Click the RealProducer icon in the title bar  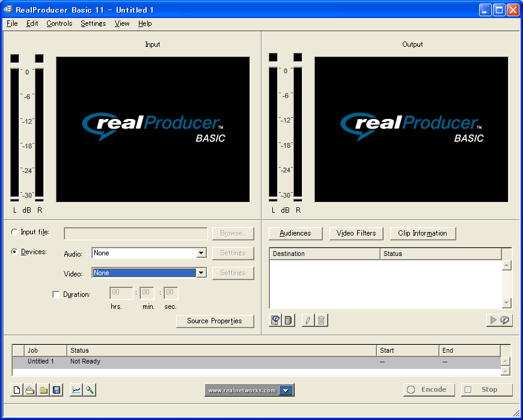click(x=8, y=10)
